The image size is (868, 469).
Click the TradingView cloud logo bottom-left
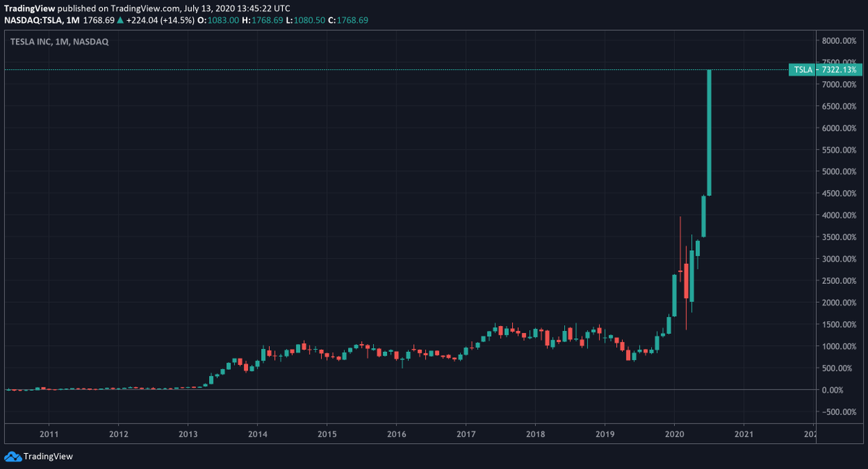coord(13,457)
